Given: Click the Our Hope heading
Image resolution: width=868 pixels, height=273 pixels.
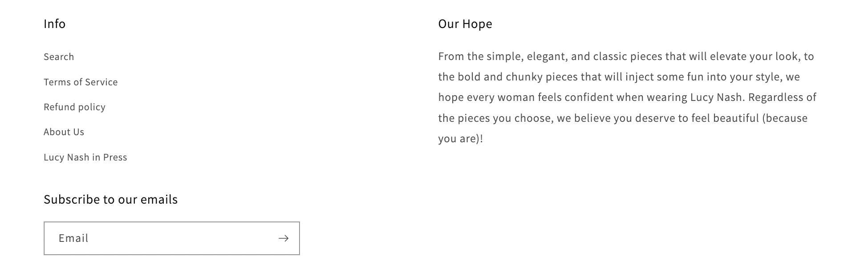Looking at the screenshot, I should tap(465, 24).
